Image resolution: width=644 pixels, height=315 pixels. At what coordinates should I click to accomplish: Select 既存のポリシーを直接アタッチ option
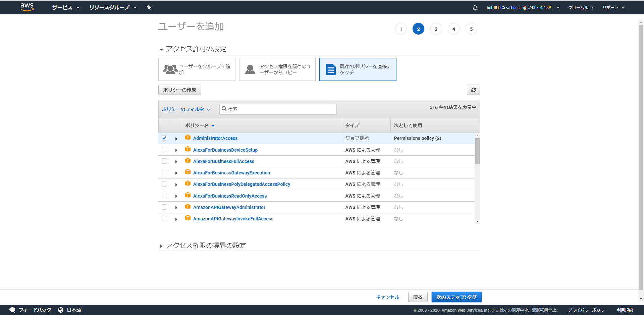click(358, 69)
